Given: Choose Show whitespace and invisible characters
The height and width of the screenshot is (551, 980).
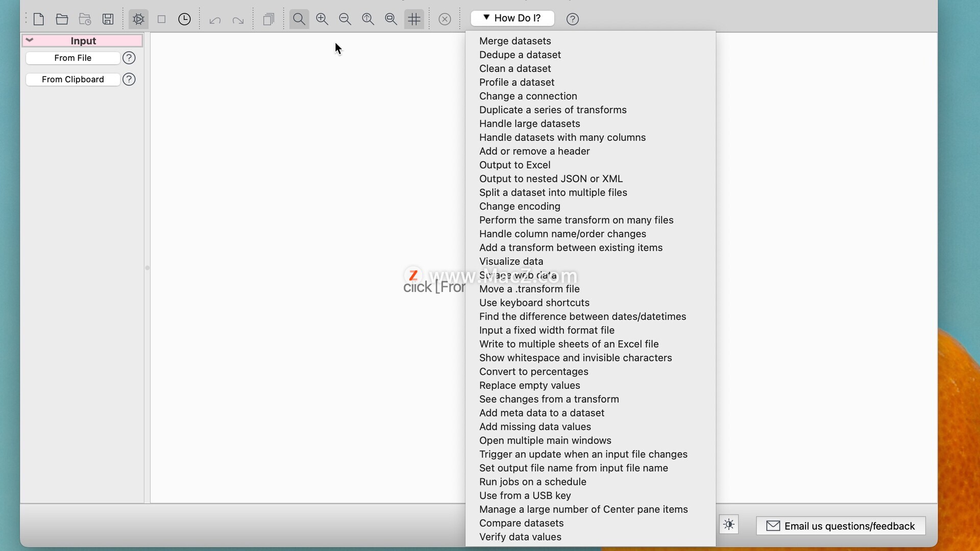Looking at the screenshot, I should [591, 358].
